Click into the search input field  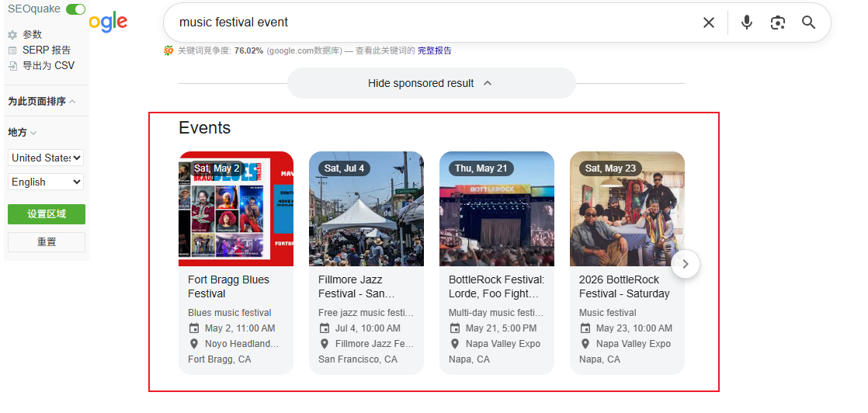click(x=427, y=23)
